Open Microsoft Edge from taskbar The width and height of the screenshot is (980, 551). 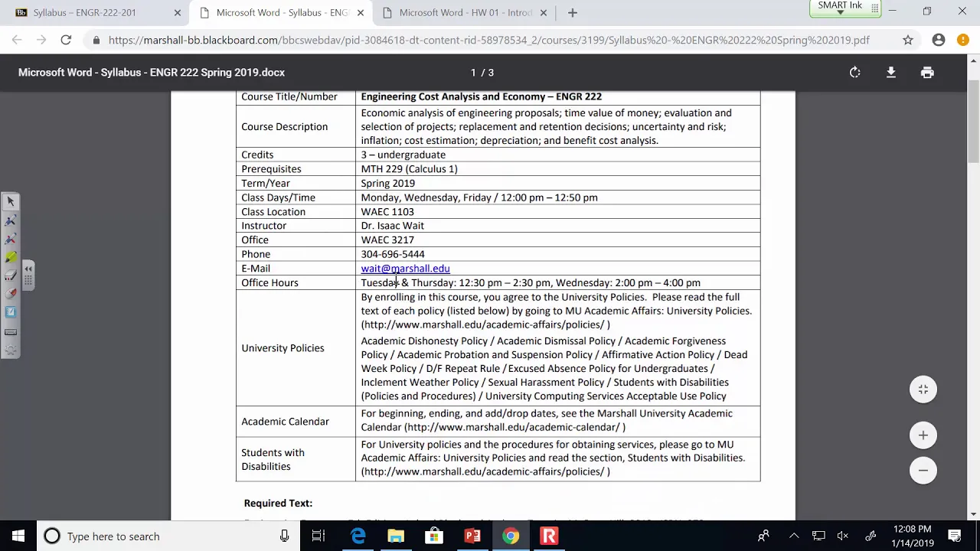pyautogui.click(x=358, y=536)
